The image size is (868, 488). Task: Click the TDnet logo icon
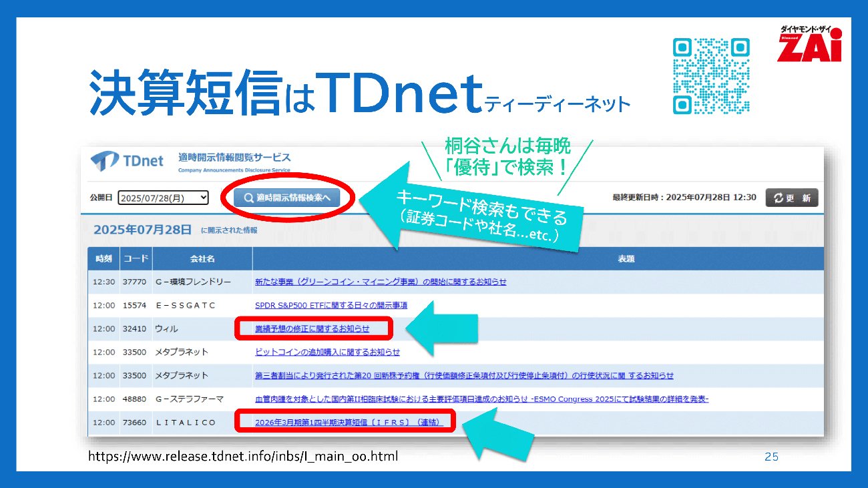(x=104, y=162)
